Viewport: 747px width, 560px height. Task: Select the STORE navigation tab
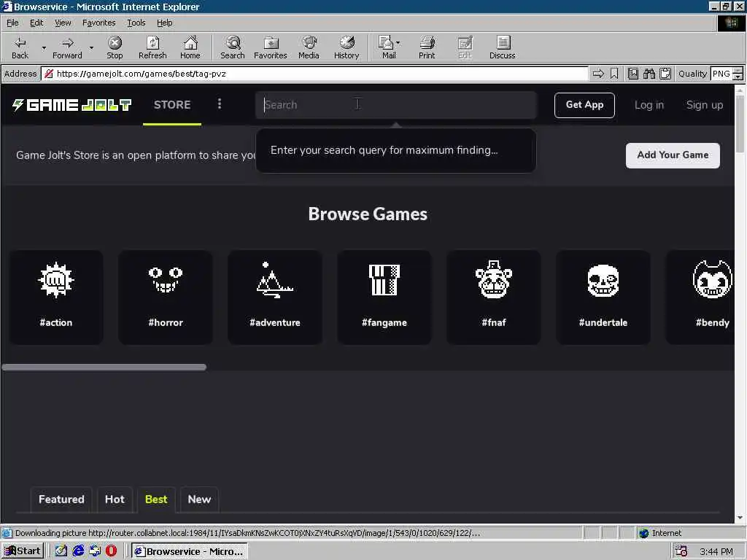tap(172, 105)
